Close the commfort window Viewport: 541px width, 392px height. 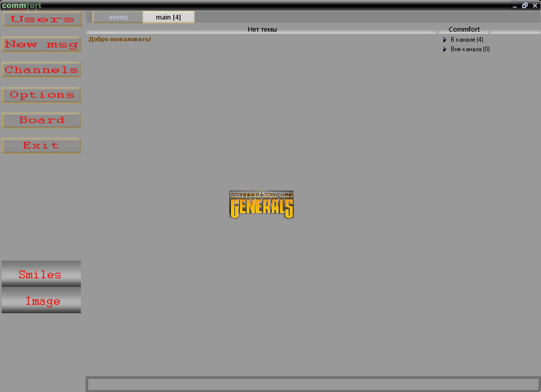[x=535, y=5]
